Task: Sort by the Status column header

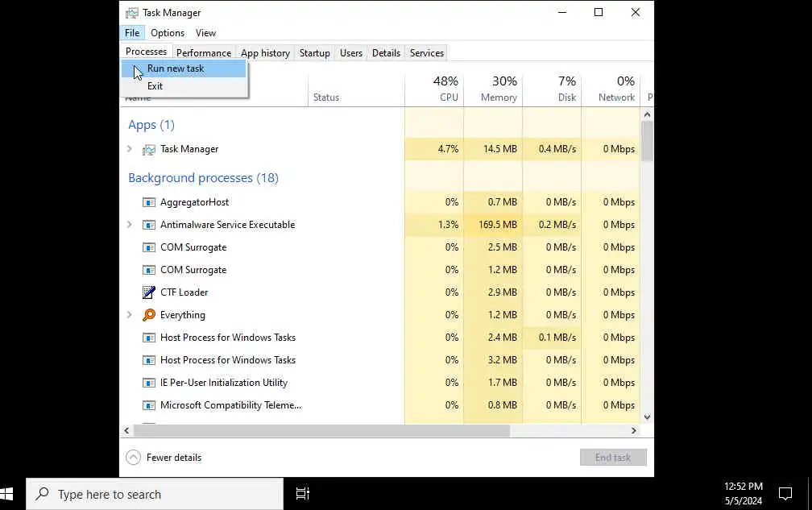Action: [356, 89]
